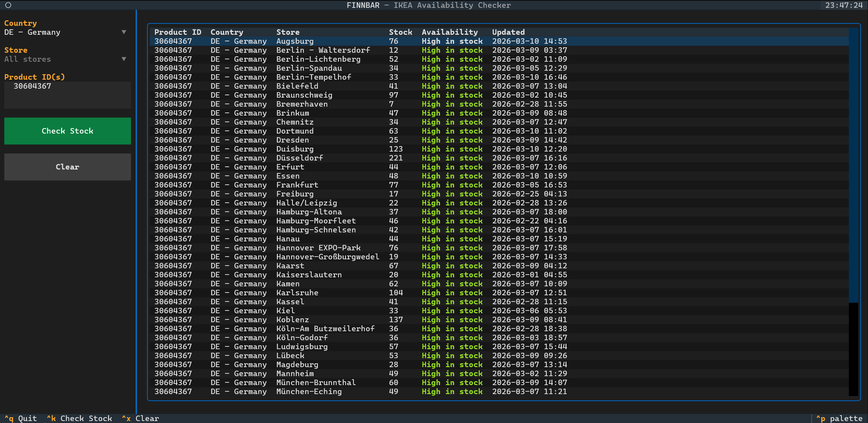Screen dimensions: 868x423
Task: Click the Product ID(s) input field
Action: 67,95
